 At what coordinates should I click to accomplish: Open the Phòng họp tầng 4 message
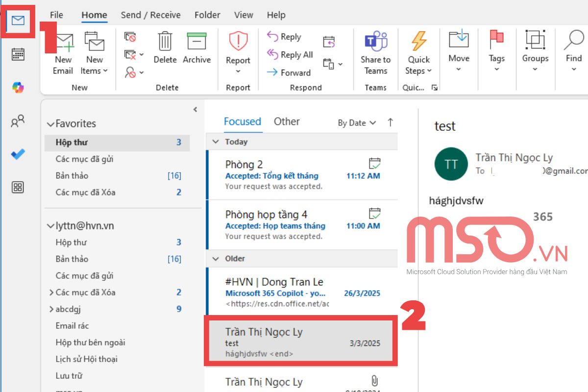pyautogui.click(x=302, y=224)
